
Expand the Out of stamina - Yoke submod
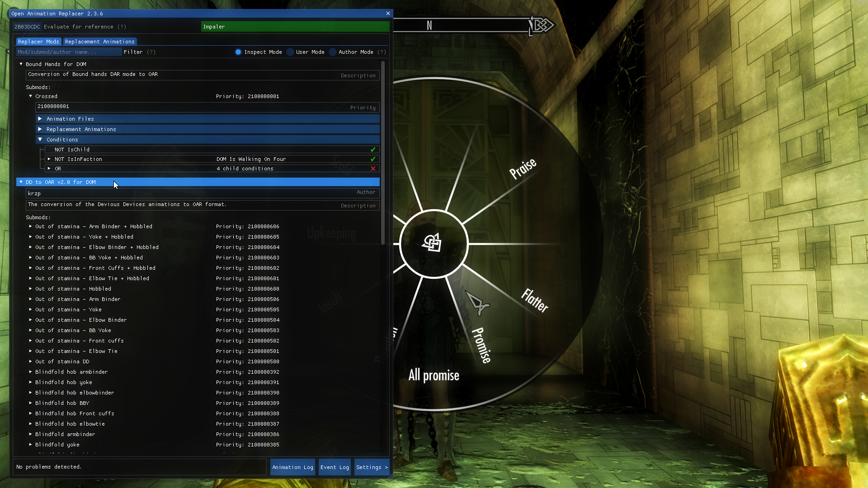30,310
